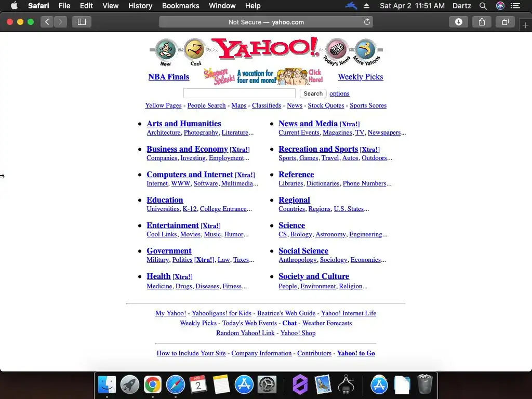
Task: Click the date and time in menu bar
Action: (x=412, y=6)
